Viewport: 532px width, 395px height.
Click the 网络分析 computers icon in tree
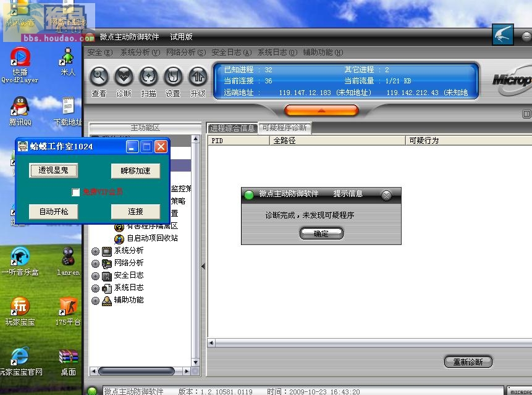coord(107,264)
